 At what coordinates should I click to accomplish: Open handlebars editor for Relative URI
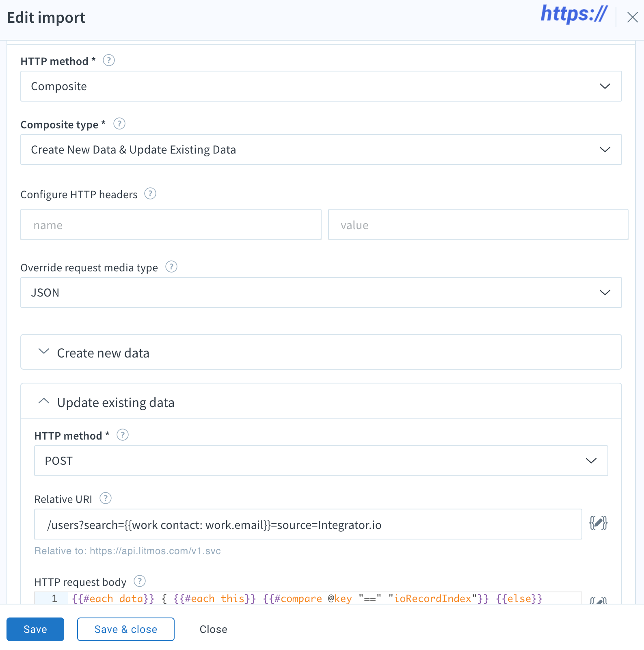point(598,523)
